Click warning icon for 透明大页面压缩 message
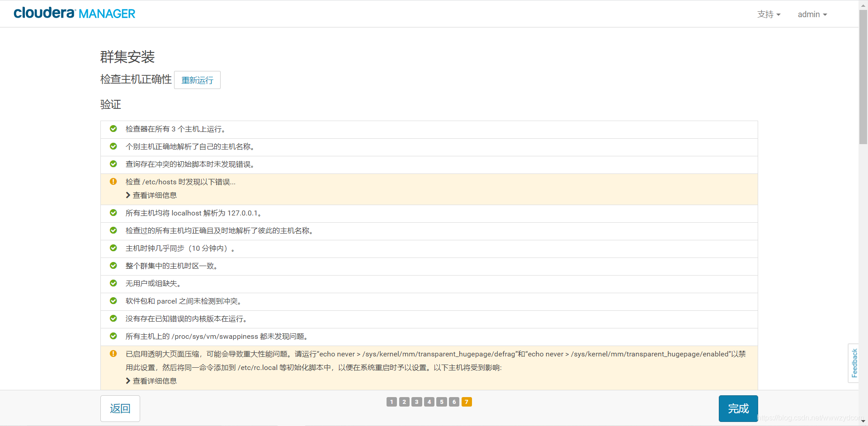Viewport: 868px width, 426px height. [x=113, y=354]
